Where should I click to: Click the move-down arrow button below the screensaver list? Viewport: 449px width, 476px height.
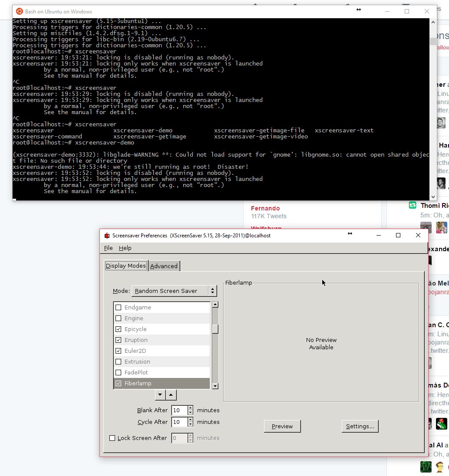pyautogui.click(x=160, y=395)
